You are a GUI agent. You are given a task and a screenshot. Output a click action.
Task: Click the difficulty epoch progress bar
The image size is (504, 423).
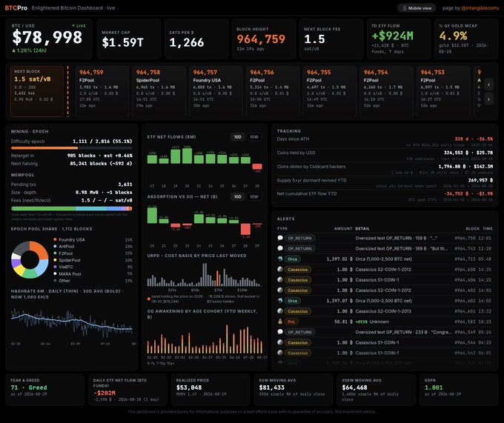pos(72,148)
